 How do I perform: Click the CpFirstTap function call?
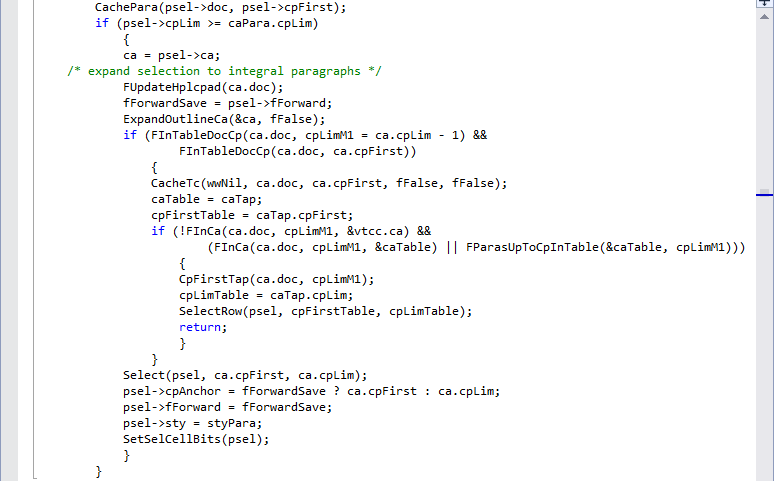click(x=276, y=279)
